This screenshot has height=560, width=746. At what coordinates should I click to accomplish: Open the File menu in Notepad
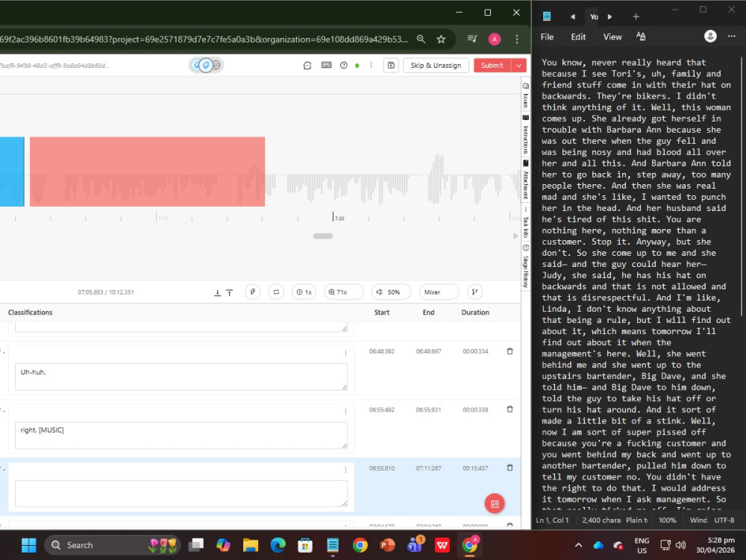click(547, 37)
